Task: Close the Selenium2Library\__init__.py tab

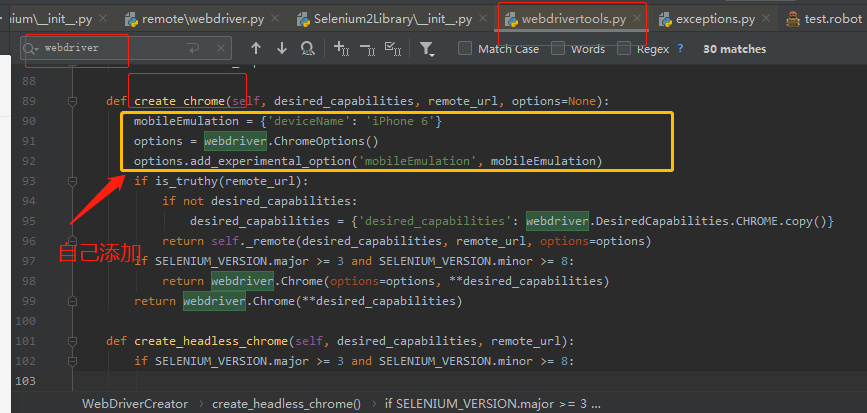Action: [x=482, y=19]
